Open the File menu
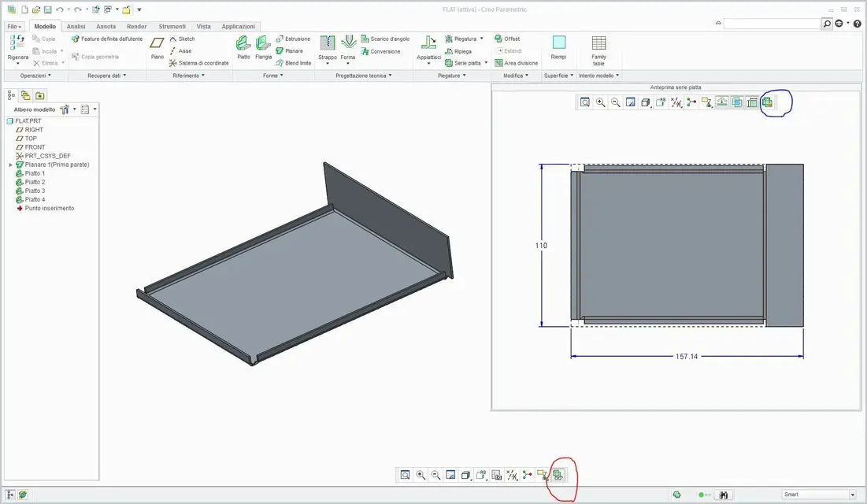 tap(14, 27)
